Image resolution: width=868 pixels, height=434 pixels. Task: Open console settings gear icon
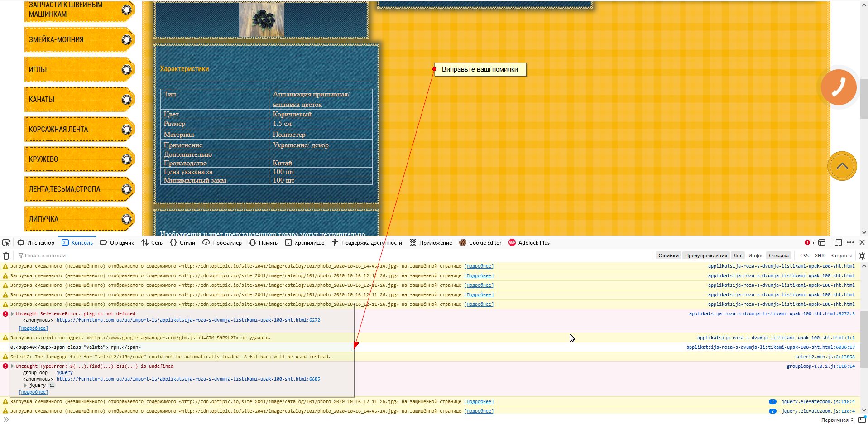862,256
